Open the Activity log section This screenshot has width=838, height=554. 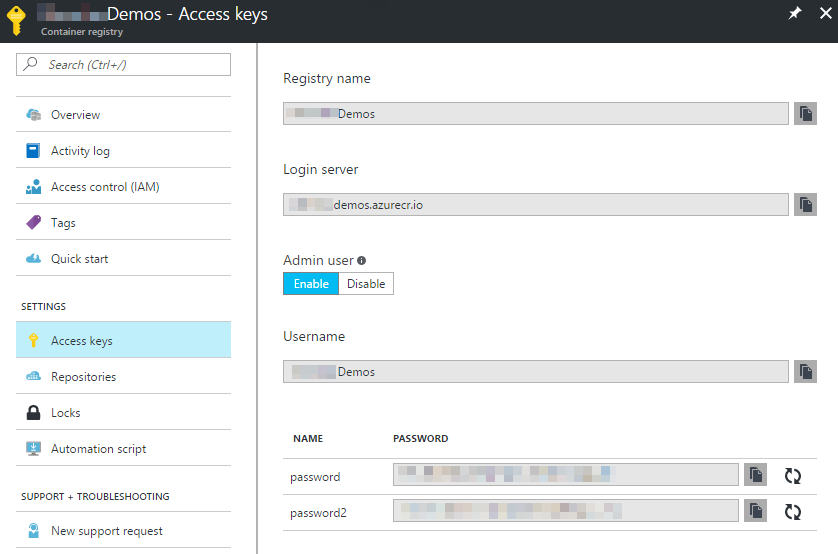(x=123, y=151)
